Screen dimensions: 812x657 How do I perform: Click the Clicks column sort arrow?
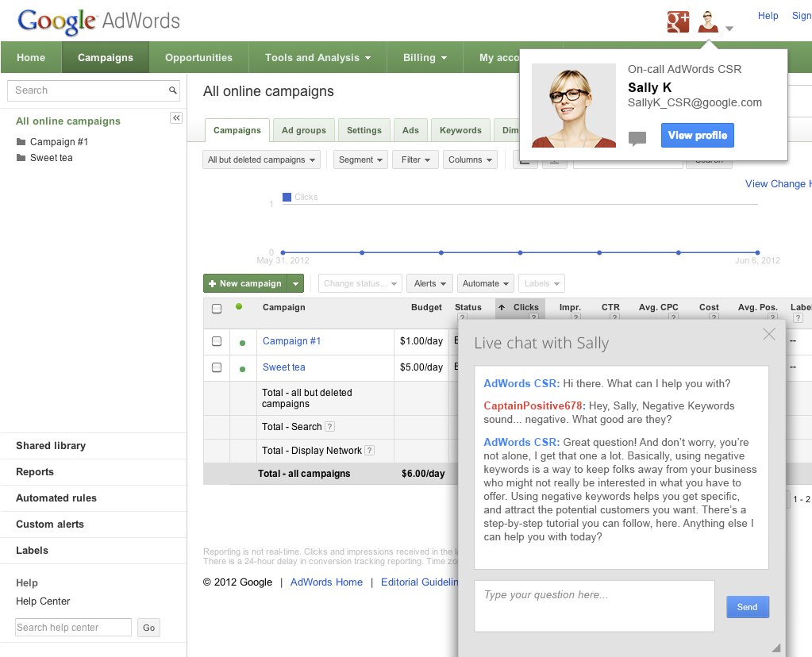(x=502, y=308)
